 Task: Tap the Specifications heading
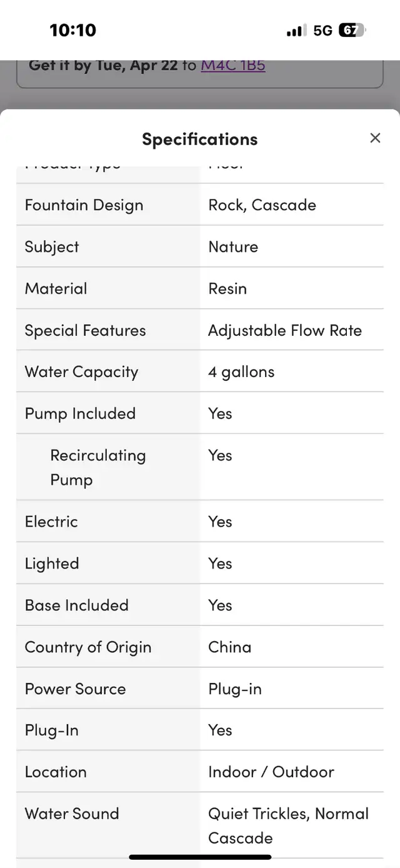click(200, 139)
